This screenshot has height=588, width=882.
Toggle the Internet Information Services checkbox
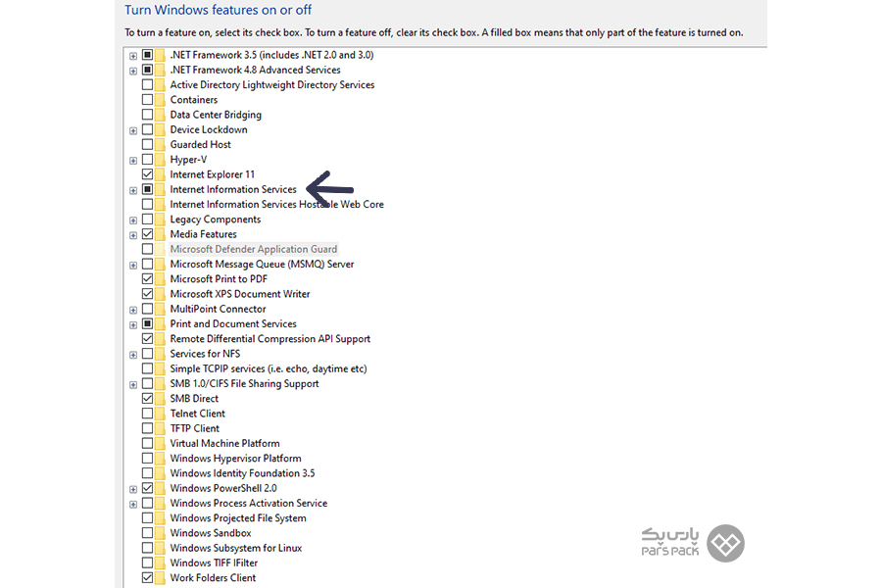[147, 189]
